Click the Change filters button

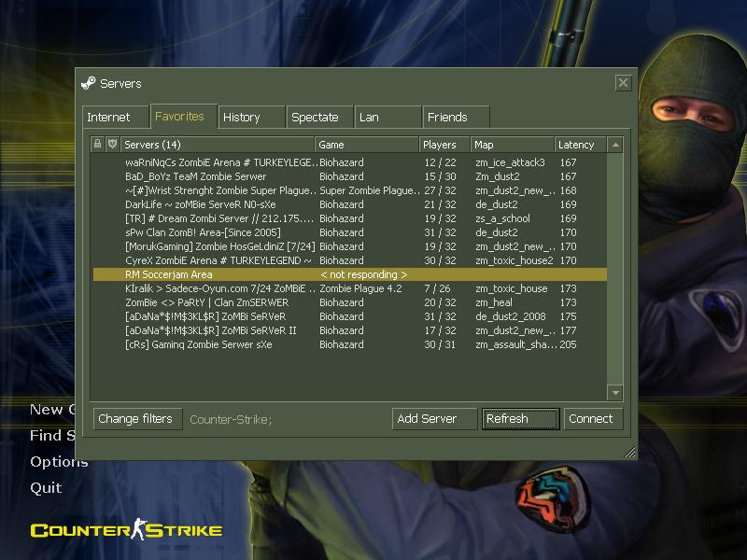[137, 418]
